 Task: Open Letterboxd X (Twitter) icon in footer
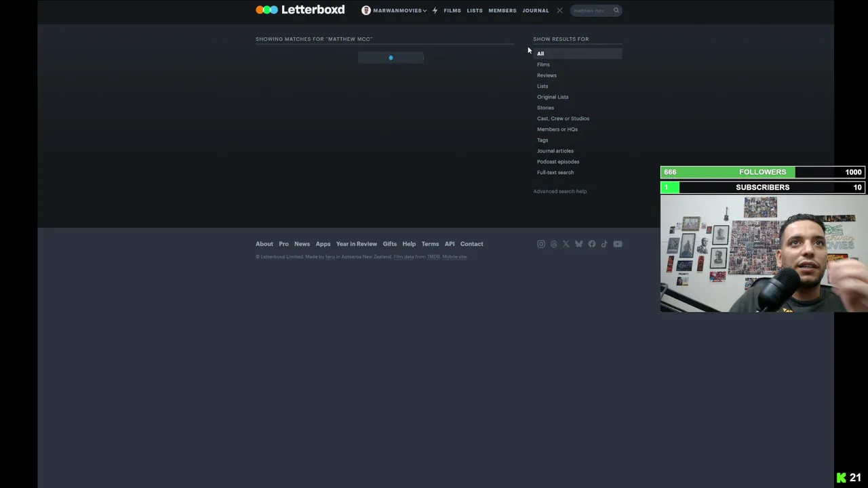click(x=566, y=244)
